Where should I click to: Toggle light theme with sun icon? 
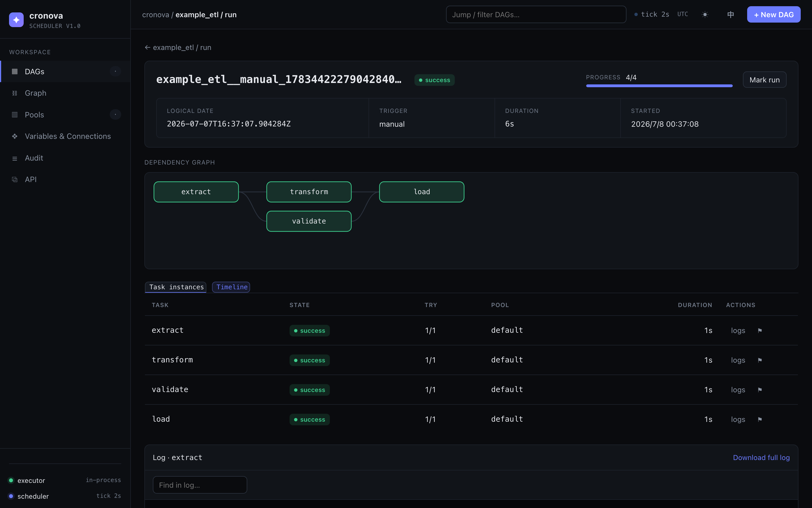[705, 14]
